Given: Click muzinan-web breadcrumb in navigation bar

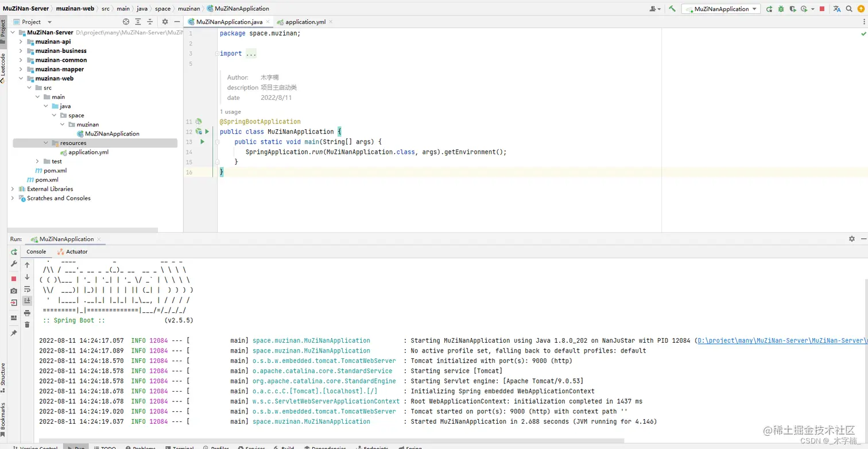Looking at the screenshot, I should pyautogui.click(x=75, y=9).
